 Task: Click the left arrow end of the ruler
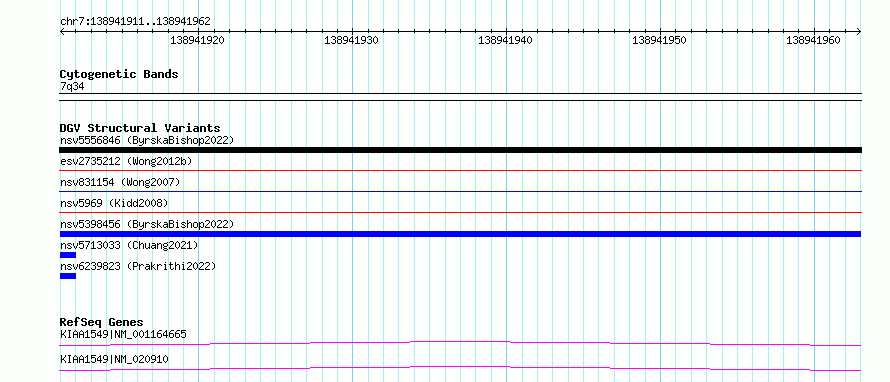(x=62, y=31)
